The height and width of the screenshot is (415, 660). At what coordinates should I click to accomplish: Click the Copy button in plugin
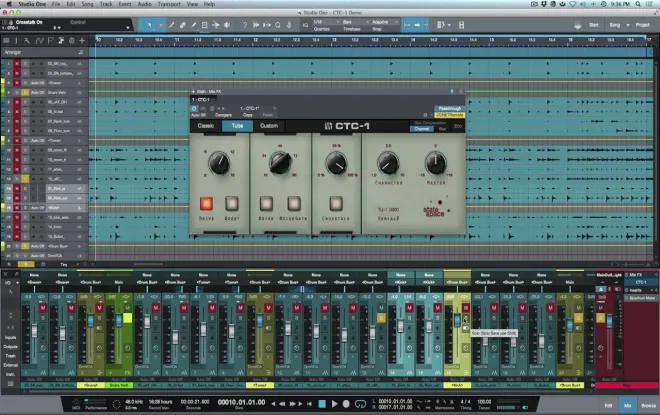248,115
